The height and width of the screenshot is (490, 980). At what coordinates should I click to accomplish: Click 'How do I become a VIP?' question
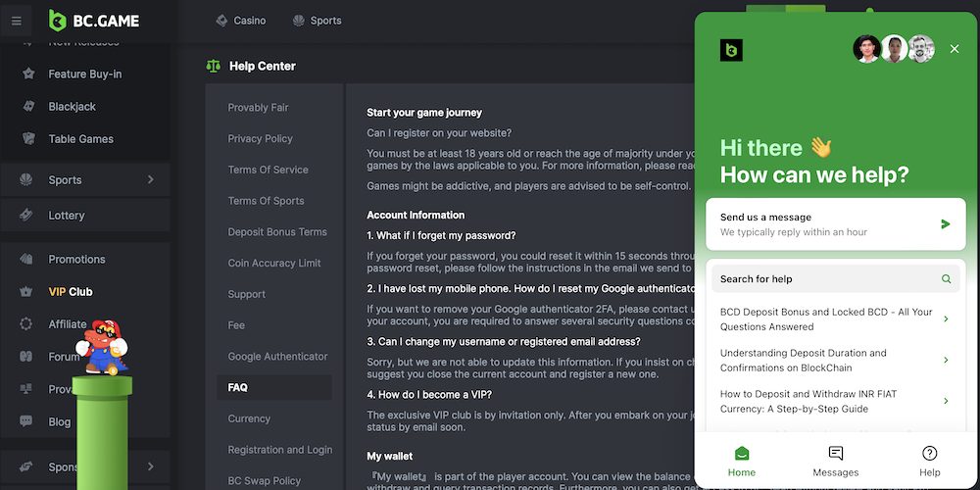[x=429, y=394]
